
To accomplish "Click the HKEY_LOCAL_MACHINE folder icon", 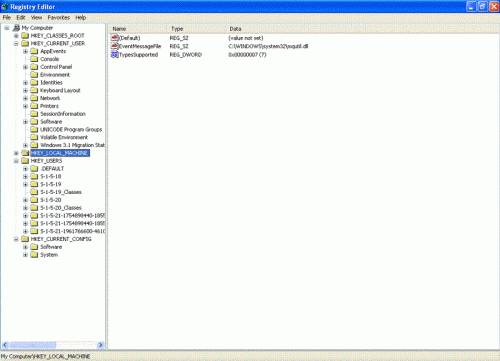I will 25,153.
